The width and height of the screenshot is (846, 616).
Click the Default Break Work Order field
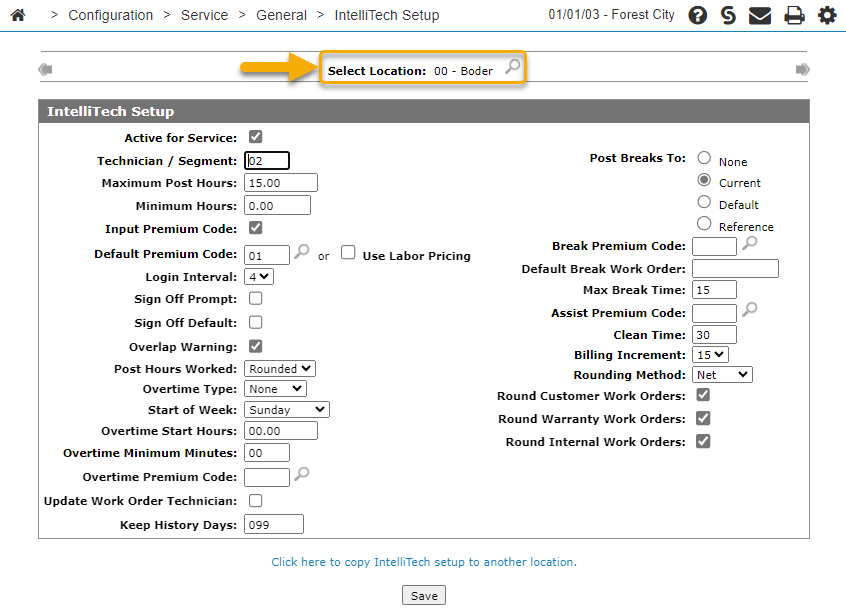coord(735,269)
